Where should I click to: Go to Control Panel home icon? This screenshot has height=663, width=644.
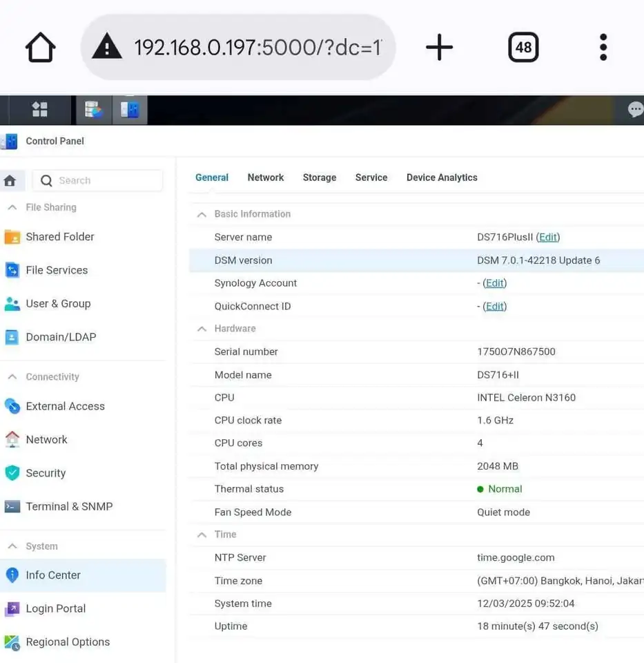click(10, 180)
